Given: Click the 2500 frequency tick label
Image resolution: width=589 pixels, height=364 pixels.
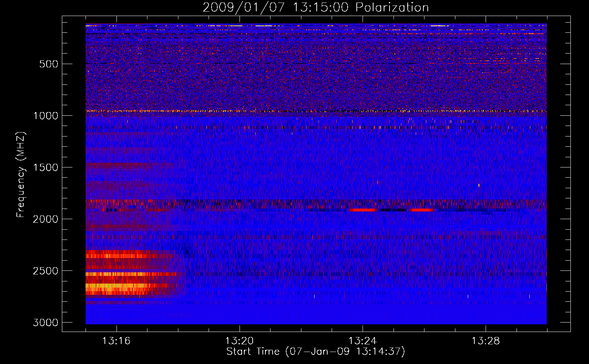Looking at the screenshot, I should (46, 271).
